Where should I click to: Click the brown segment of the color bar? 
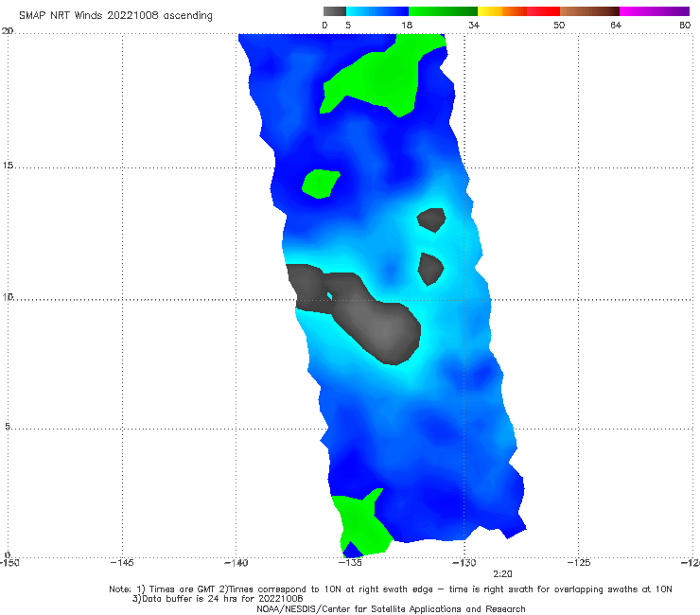[589, 11]
